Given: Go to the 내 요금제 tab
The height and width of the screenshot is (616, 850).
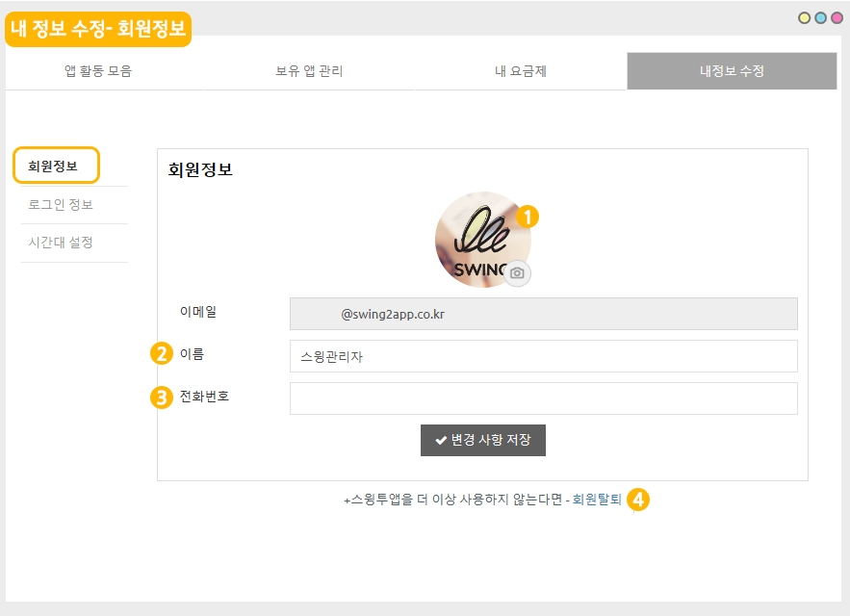Looking at the screenshot, I should tap(521, 71).
